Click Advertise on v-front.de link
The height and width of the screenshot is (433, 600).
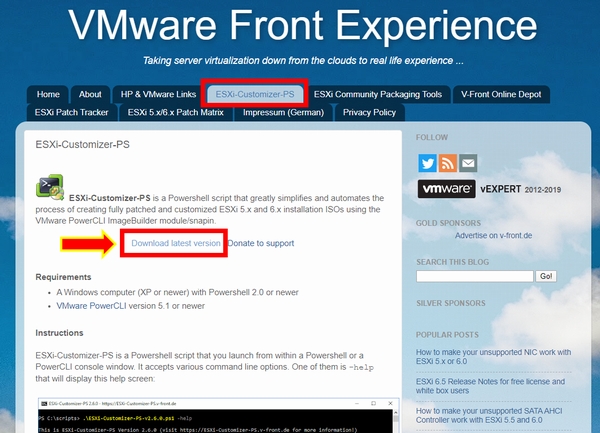(x=494, y=236)
